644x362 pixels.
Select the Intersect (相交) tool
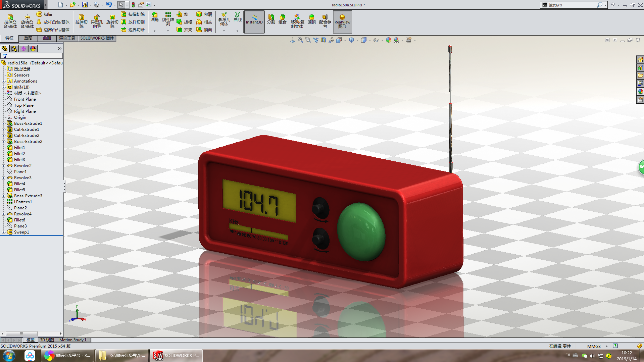pos(204,22)
